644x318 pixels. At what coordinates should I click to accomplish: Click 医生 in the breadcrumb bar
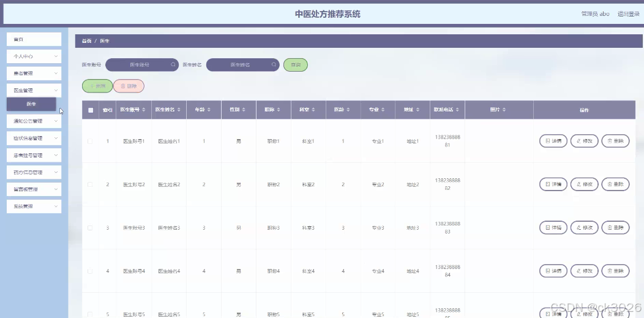(105, 41)
